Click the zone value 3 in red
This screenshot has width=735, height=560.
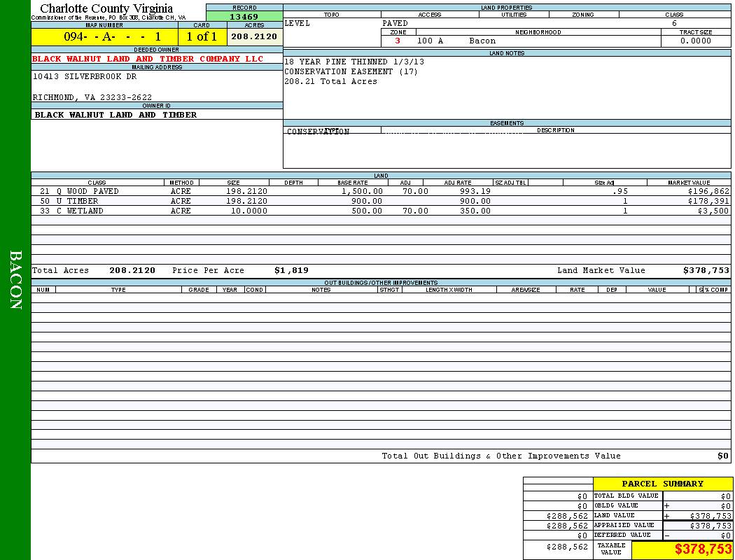tap(398, 41)
